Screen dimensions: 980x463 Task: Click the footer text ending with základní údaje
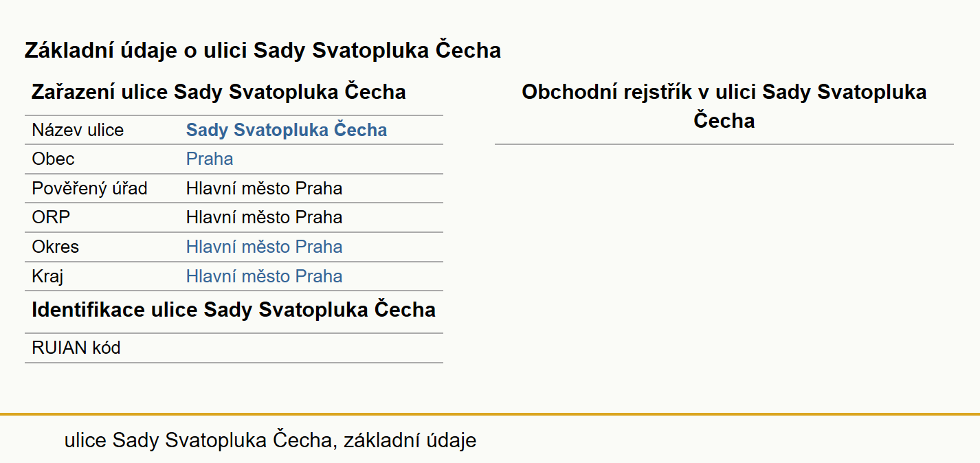pyautogui.click(x=270, y=440)
